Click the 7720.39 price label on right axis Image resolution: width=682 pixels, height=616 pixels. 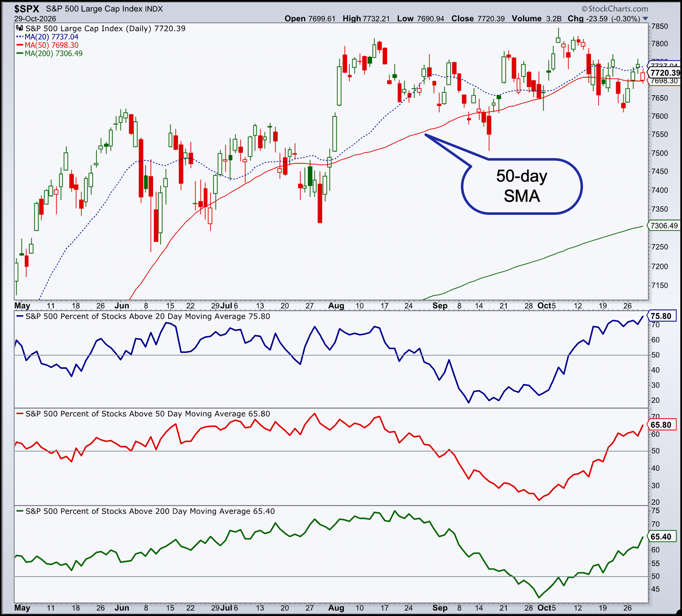pyautogui.click(x=665, y=73)
